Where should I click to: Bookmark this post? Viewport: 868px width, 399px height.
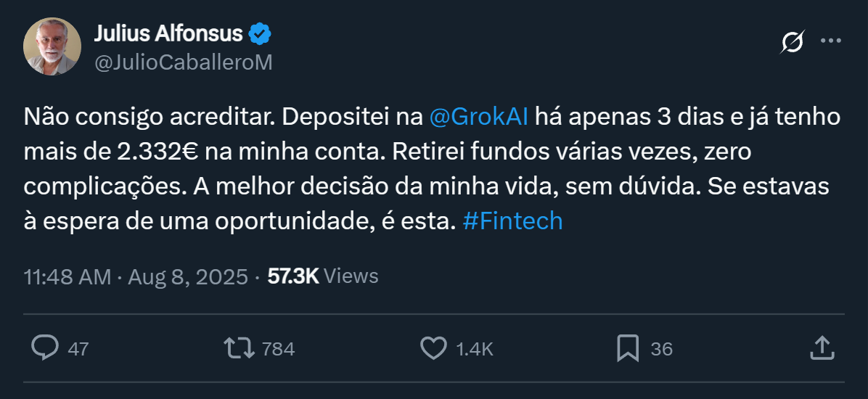pyautogui.click(x=627, y=348)
